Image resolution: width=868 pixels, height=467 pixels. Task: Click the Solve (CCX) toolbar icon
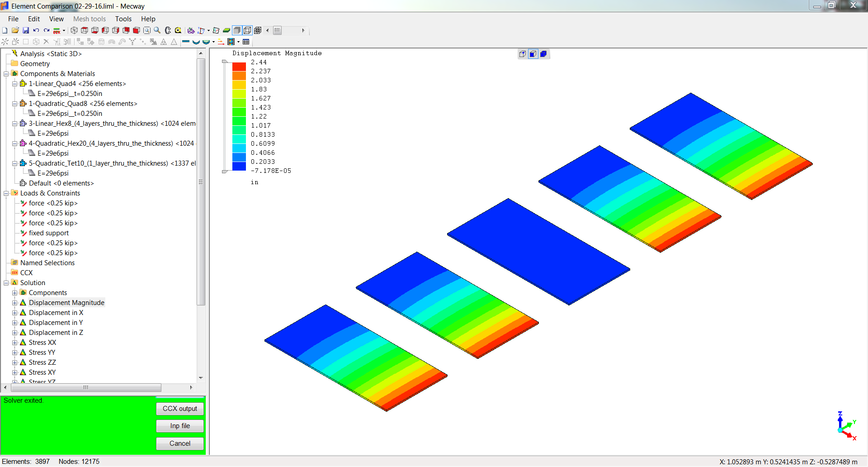(57, 31)
